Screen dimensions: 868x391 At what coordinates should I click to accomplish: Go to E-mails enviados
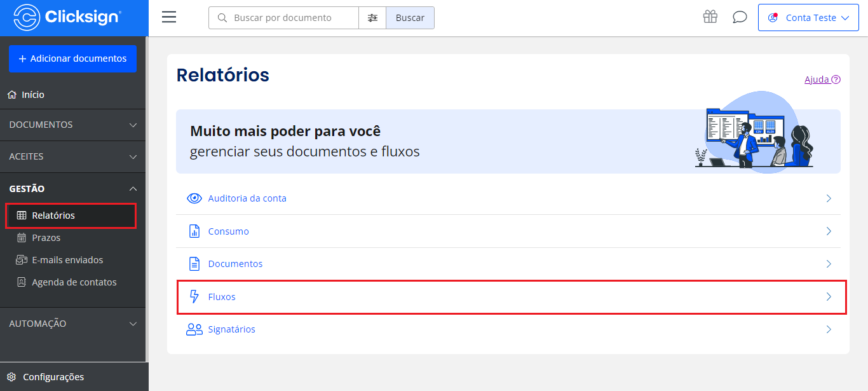click(x=67, y=260)
